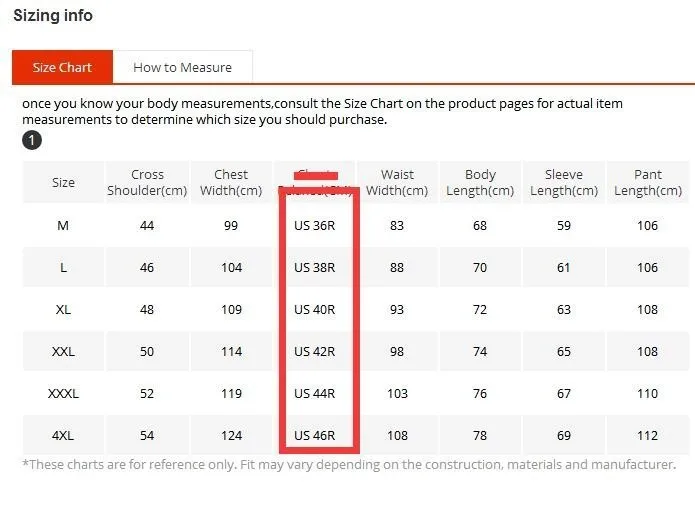Click body length 74 in XXL row
The width and height of the screenshot is (695, 520).
point(480,352)
